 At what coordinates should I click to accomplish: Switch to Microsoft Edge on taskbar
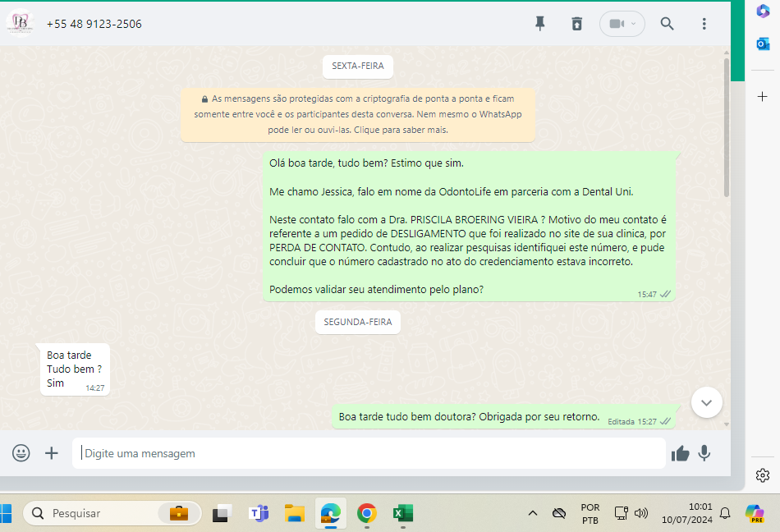[x=330, y=513]
